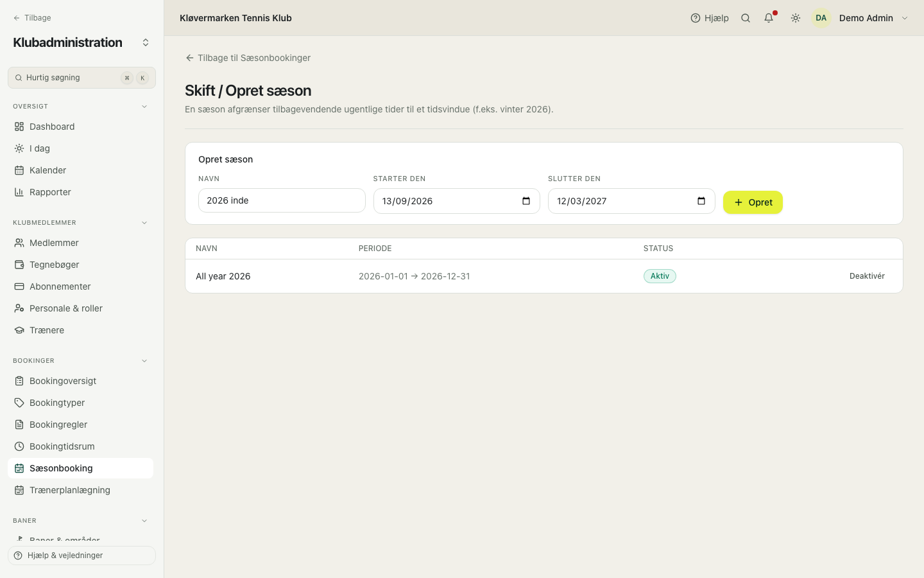The width and height of the screenshot is (924, 578).
Task: Open calendar picker for Slutter den
Action: [701, 201]
